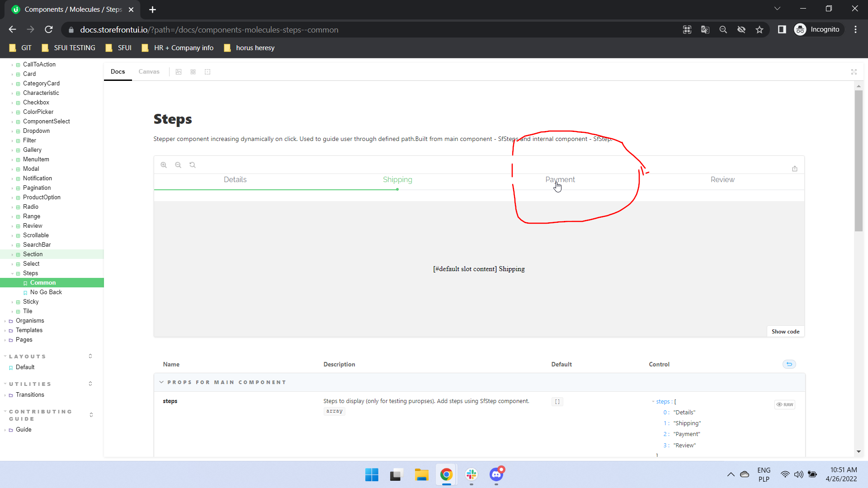Collapse the Steps component tree item
Screen dimensions: 868x488
[x=12, y=273]
